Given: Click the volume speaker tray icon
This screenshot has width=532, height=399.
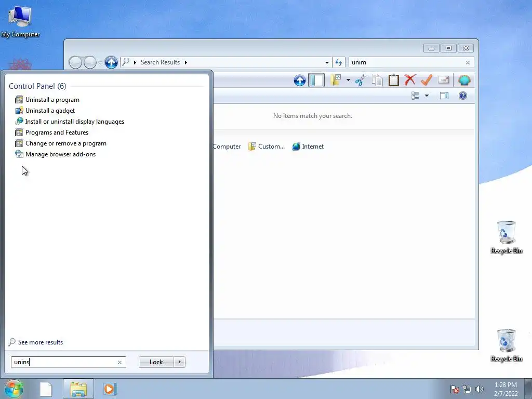Looking at the screenshot, I should coord(480,389).
